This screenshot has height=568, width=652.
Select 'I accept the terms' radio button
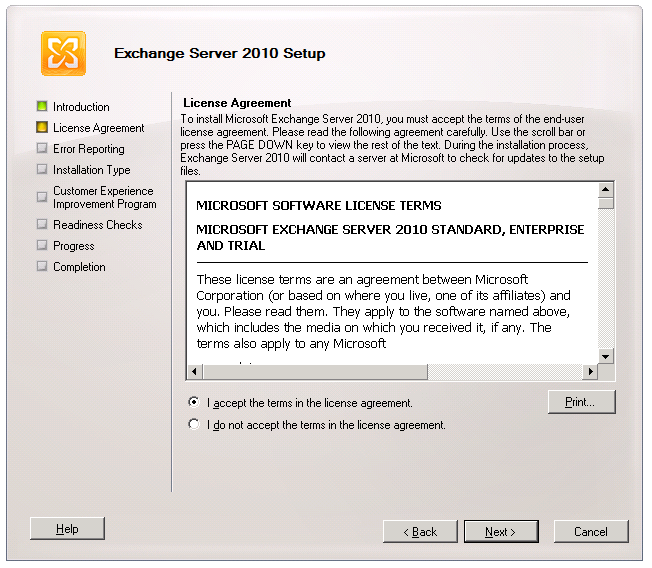click(x=193, y=402)
